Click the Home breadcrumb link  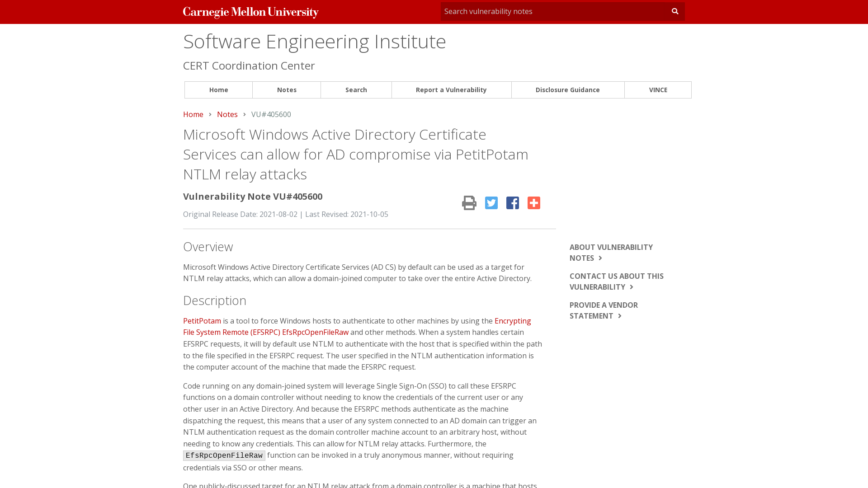pyautogui.click(x=193, y=114)
